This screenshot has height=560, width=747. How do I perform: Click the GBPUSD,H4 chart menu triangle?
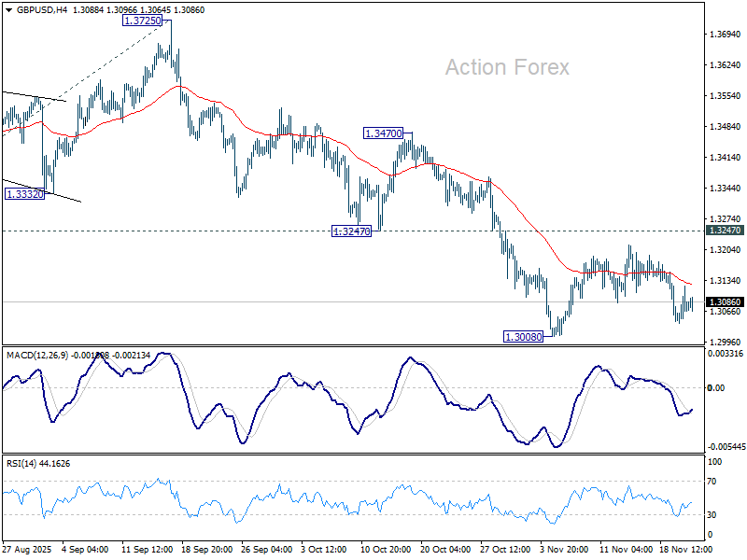point(9,10)
